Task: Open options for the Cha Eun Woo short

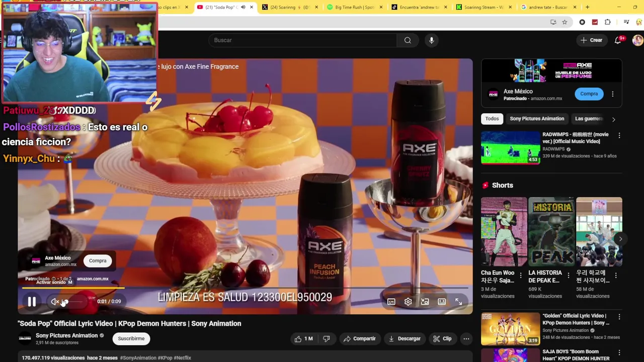Action: coord(521,275)
